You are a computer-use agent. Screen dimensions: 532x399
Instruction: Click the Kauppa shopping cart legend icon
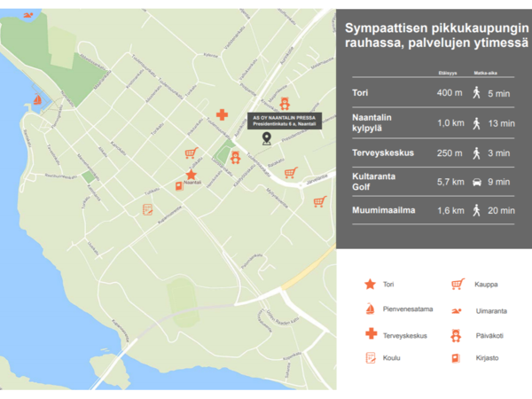(x=457, y=285)
